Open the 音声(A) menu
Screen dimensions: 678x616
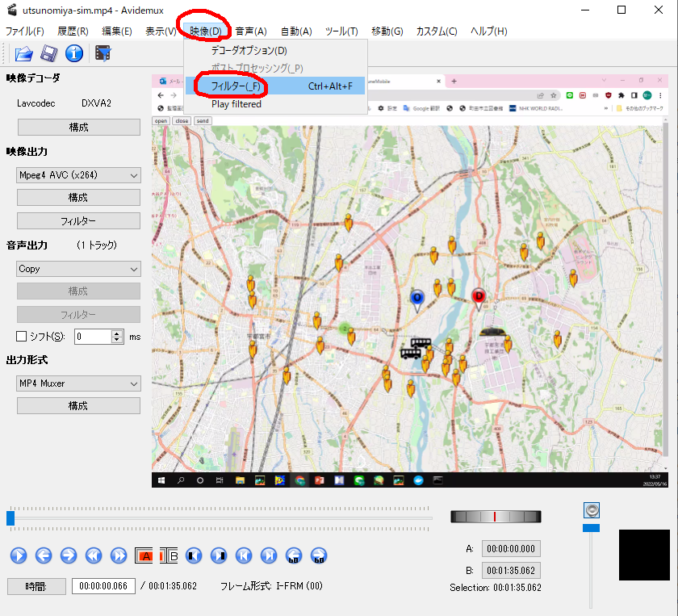(x=250, y=31)
